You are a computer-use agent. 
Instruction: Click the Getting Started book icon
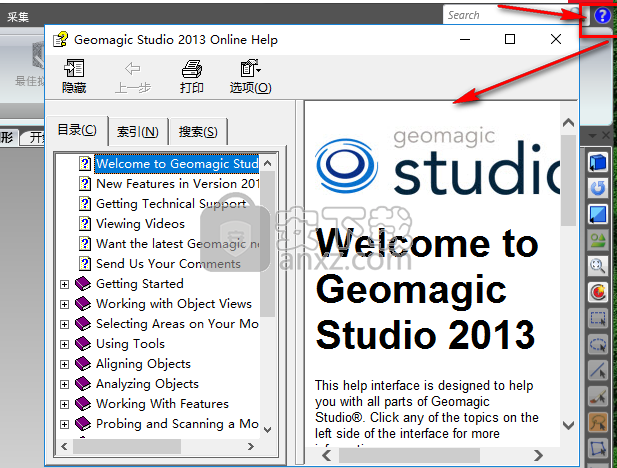tap(83, 283)
